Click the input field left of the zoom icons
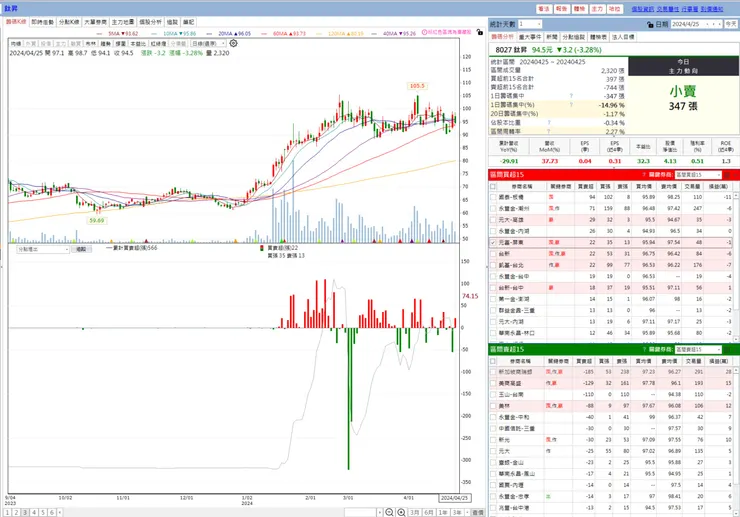This screenshot has width=740, height=517. coord(360,512)
